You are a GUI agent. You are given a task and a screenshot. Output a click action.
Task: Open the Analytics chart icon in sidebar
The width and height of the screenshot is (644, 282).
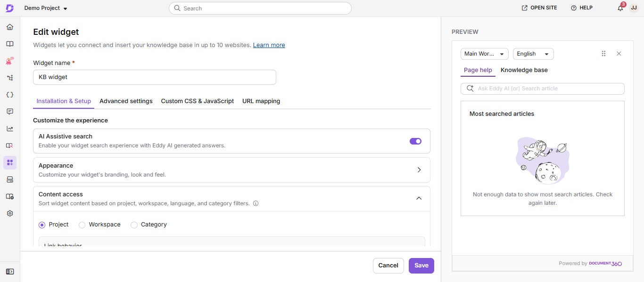pyautogui.click(x=10, y=129)
